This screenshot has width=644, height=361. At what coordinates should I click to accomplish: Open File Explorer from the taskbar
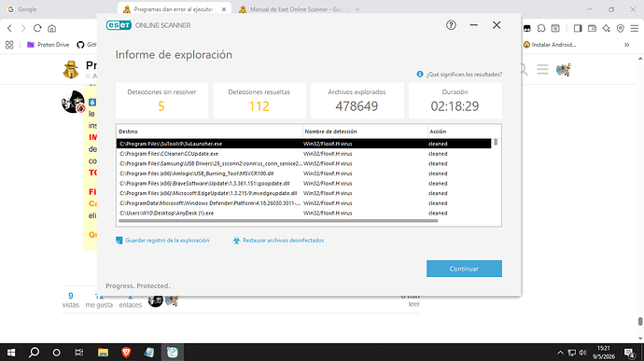103,353
